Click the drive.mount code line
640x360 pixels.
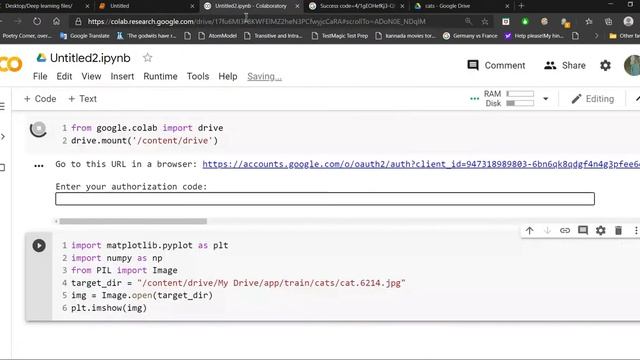[144, 140]
